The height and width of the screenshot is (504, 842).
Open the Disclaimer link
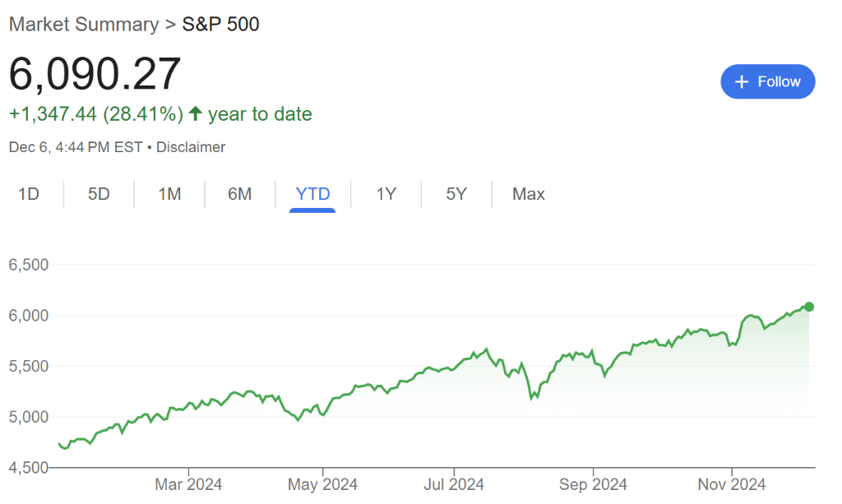pyautogui.click(x=191, y=147)
